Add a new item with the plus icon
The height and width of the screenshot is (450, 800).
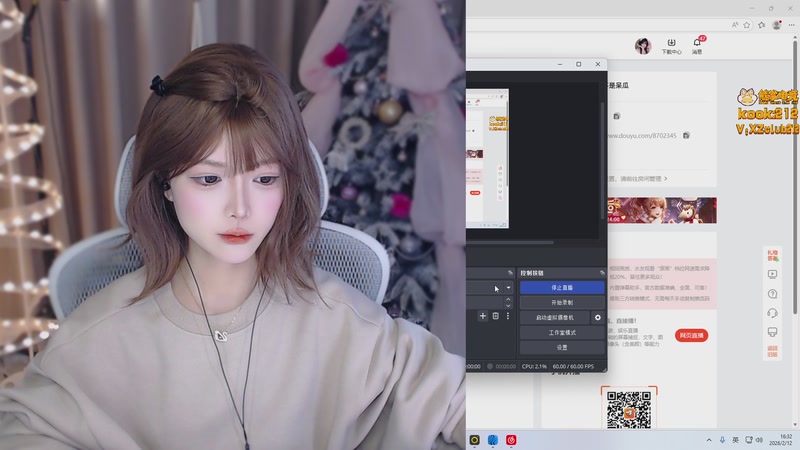point(483,316)
